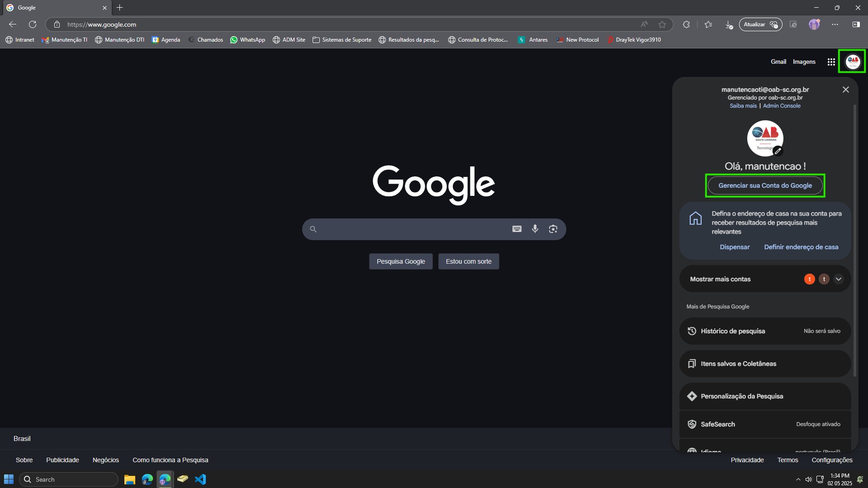Open the browser extensions puzzle icon
The height and width of the screenshot is (488, 868).
686,24
